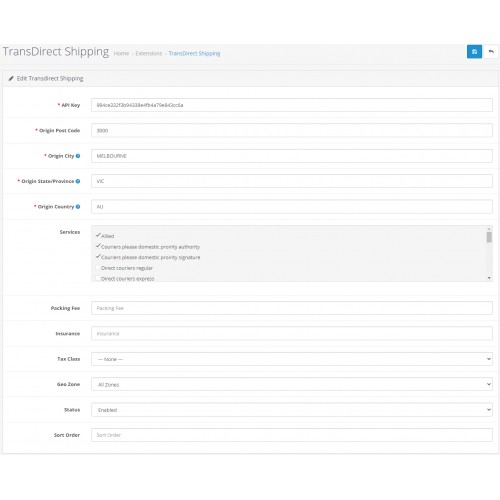Uncheck Couriers please domestic priority authority
The height and width of the screenshot is (500, 500).
(98, 246)
